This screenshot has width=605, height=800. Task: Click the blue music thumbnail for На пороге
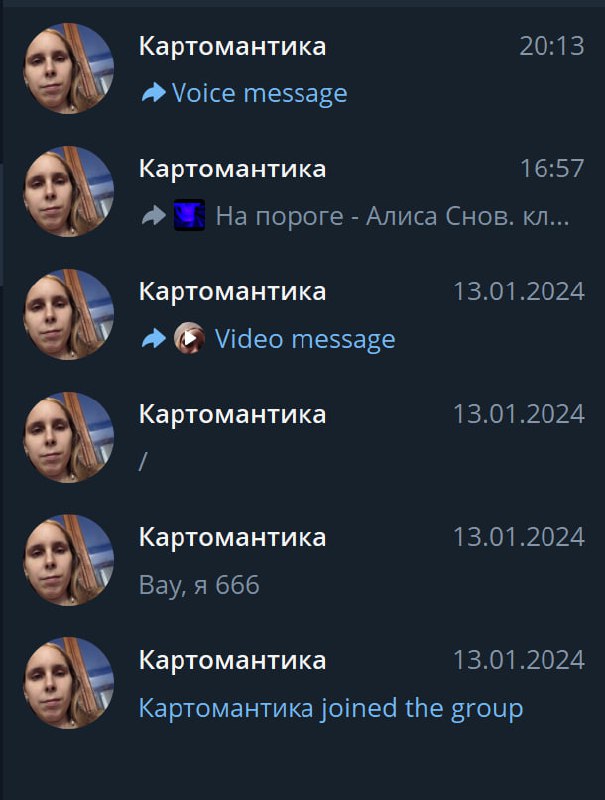189,215
